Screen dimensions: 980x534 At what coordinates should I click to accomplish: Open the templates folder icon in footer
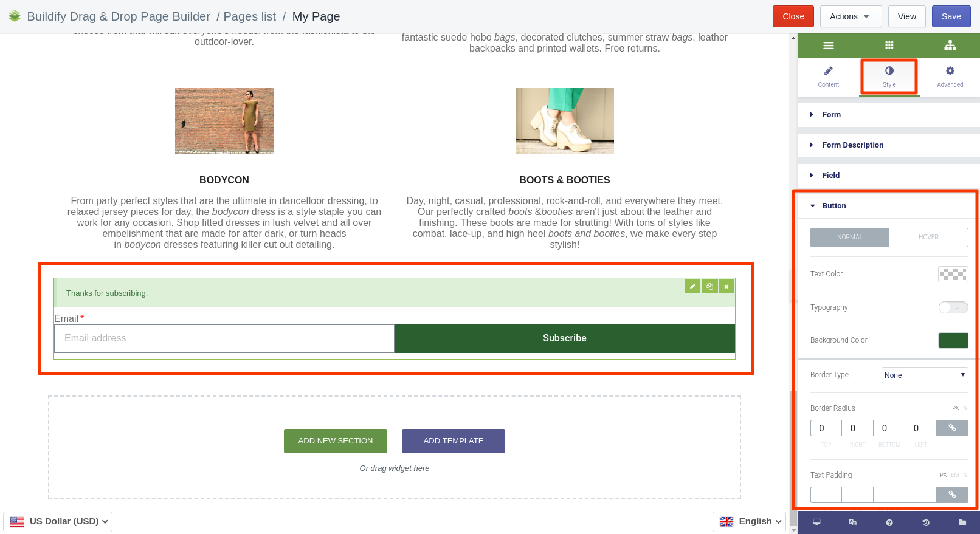(x=962, y=522)
